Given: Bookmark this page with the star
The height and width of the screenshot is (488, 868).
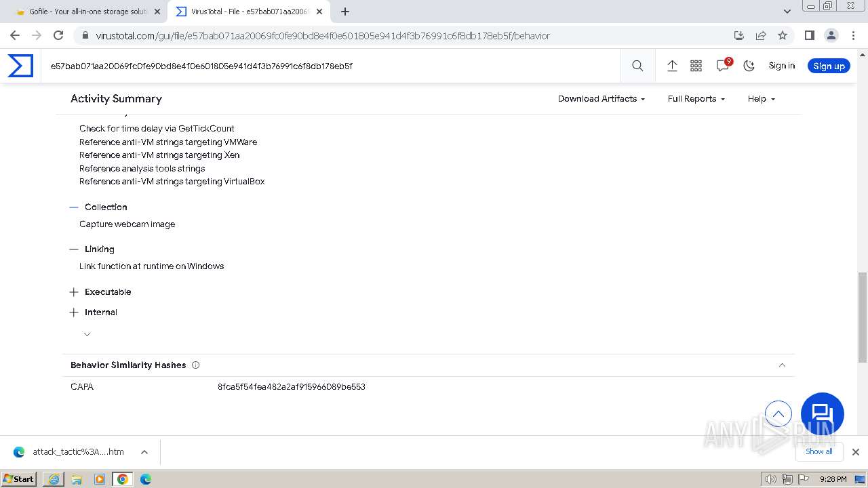Looking at the screenshot, I should tap(783, 35).
